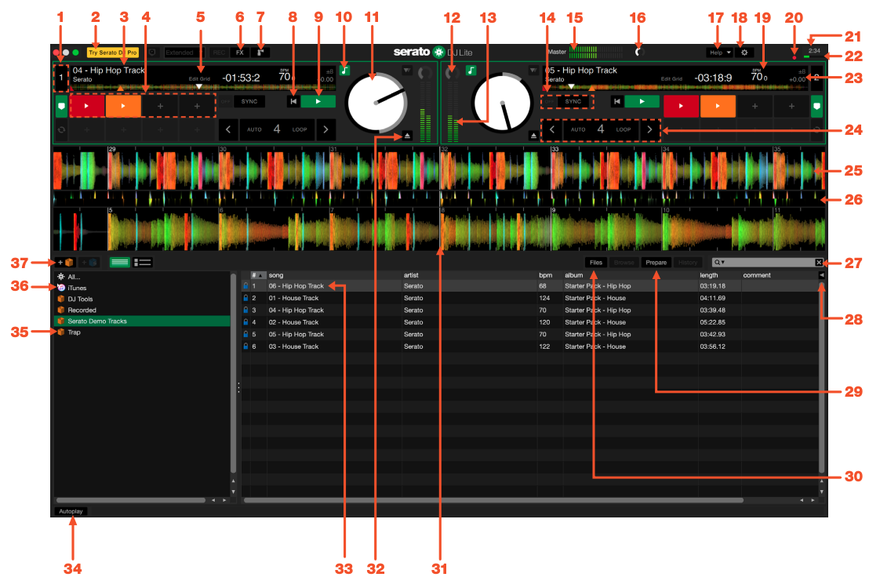Image resolution: width=880 pixels, height=588 pixels.
Task: Activate the right deck 4-beat auto loop
Action: (x=601, y=129)
